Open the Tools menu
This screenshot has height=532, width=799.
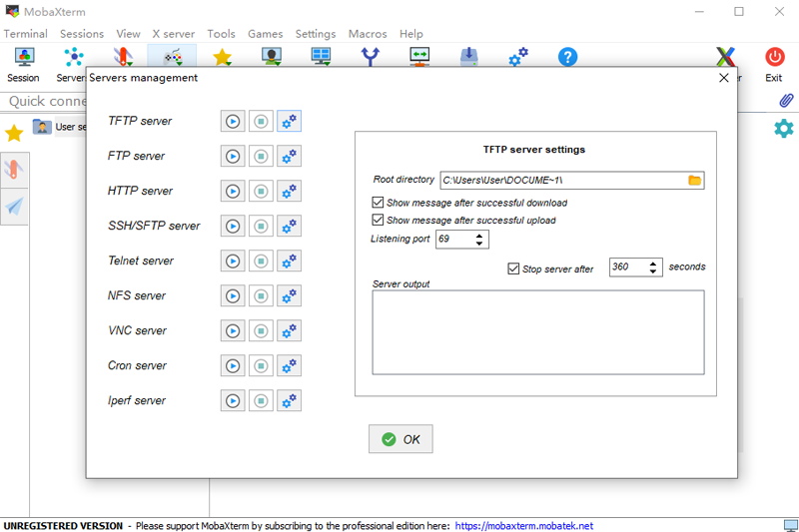tap(221, 34)
